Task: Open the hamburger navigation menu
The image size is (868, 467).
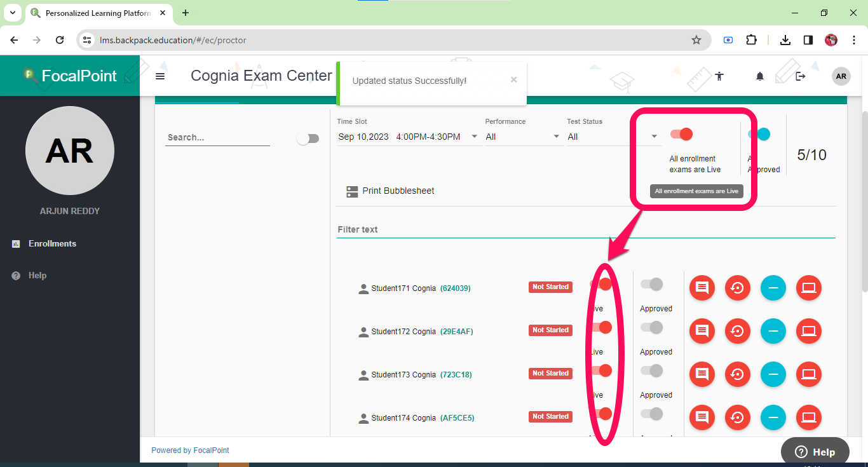Action: pos(160,76)
